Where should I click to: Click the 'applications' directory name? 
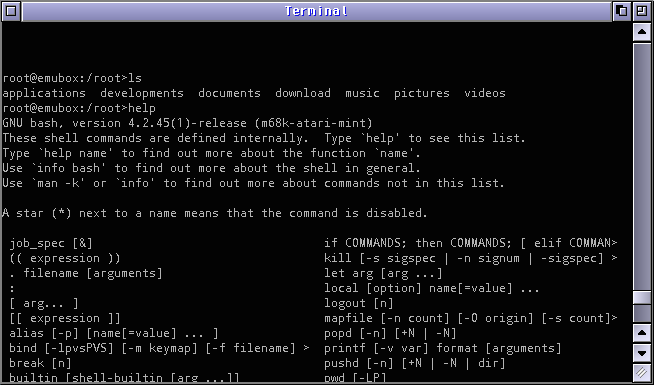click(44, 93)
